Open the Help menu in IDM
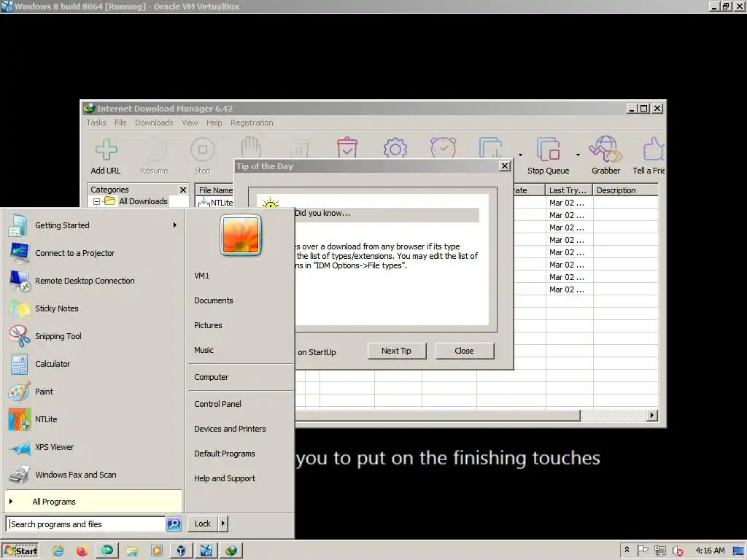Image resolution: width=747 pixels, height=560 pixels. [x=214, y=122]
